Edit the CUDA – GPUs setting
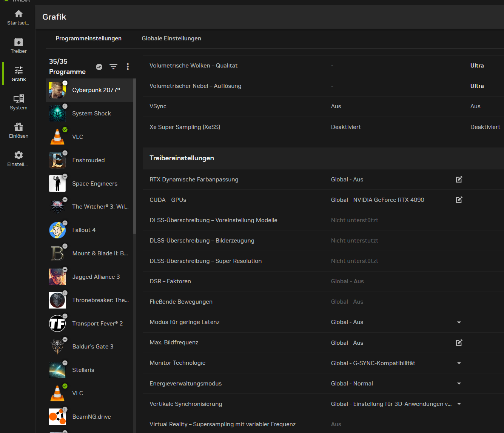The image size is (504, 433). coord(459,200)
